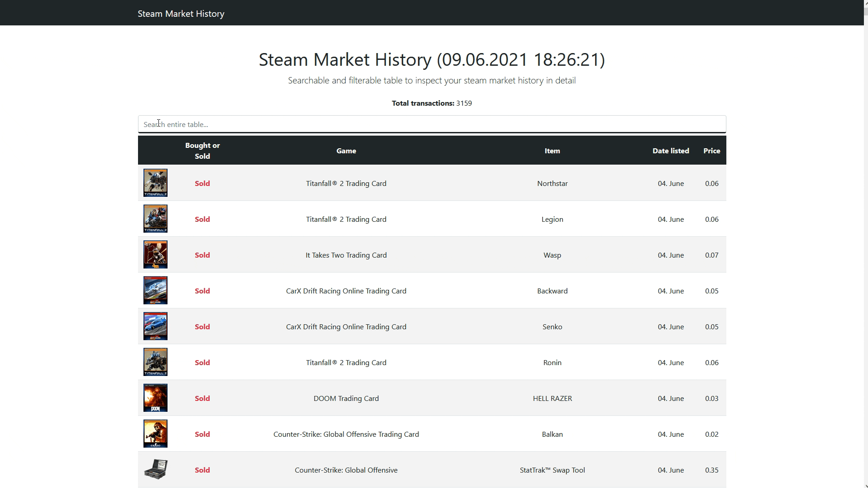Open the Steam Market History navbar link
868x488 pixels.
tap(181, 14)
